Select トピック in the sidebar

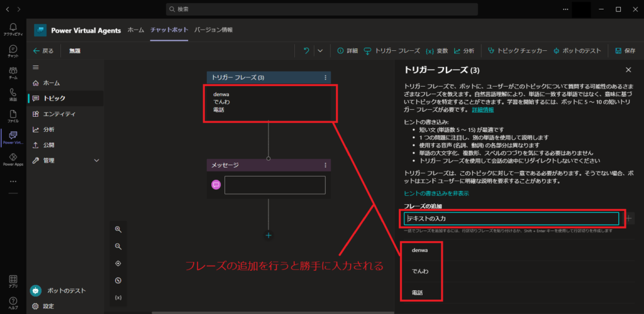65,99
